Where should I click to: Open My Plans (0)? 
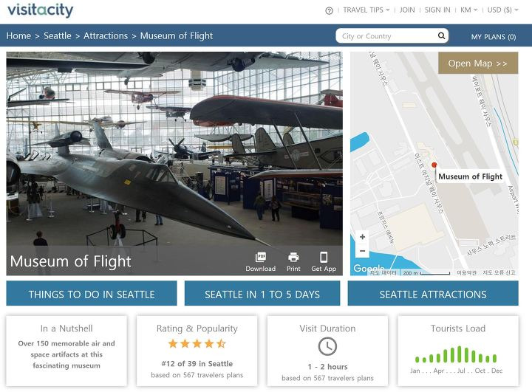tap(494, 37)
